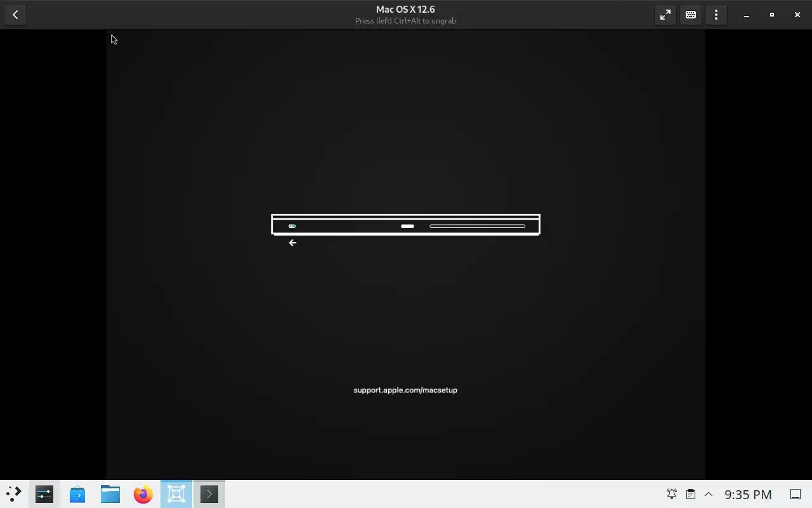Viewport: 812px width, 508px height.
Task: Open the KDE application launcher
Action: [13, 494]
